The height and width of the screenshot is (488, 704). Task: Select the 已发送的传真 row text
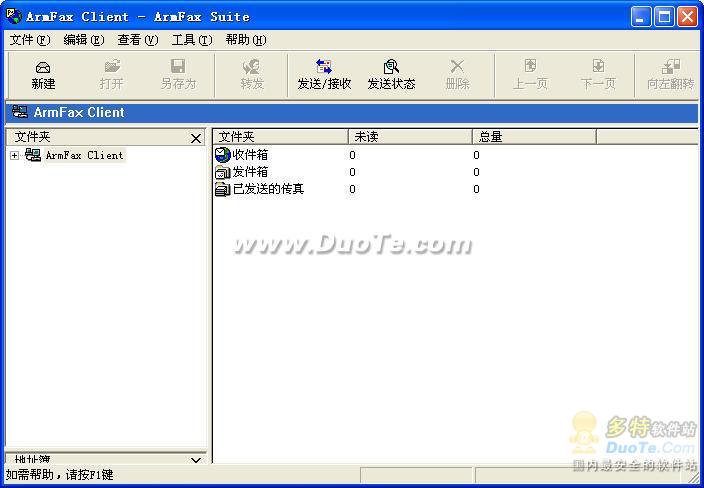[x=268, y=189]
